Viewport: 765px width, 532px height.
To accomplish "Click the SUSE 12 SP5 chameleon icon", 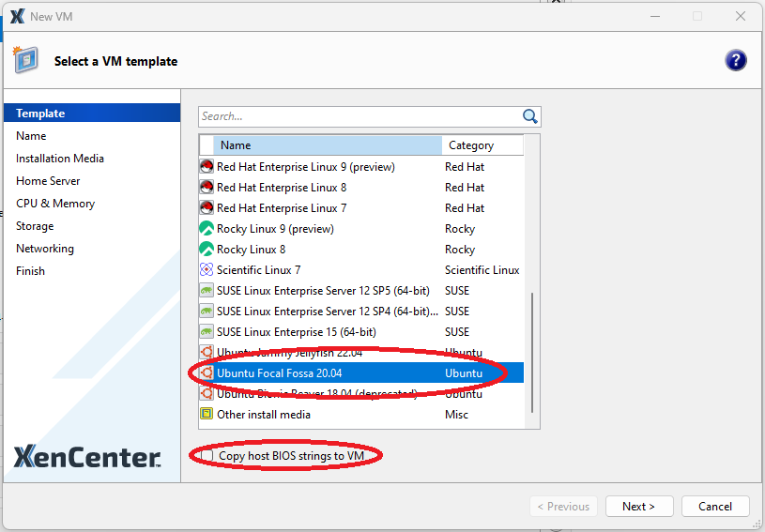I will click(207, 291).
